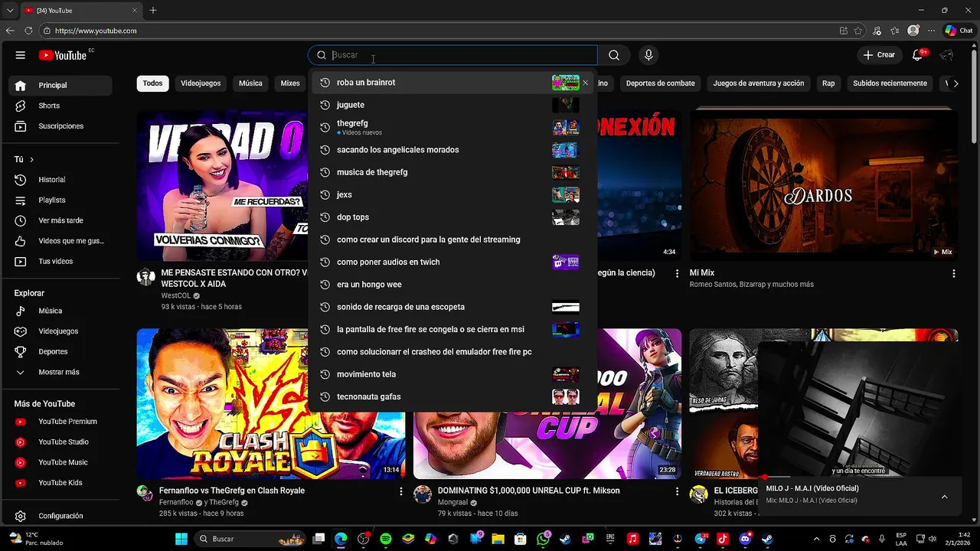Select the Mixes filter chip

(290, 83)
